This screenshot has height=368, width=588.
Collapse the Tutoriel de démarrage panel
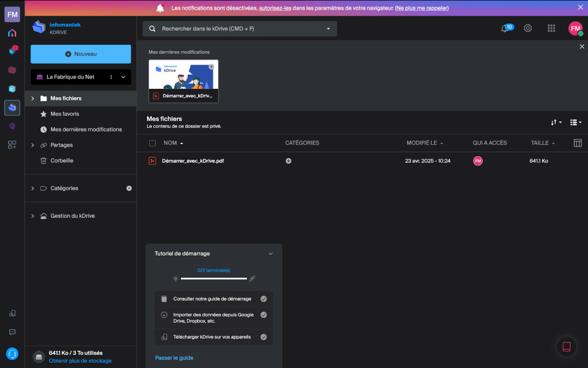tap(270, 254)
